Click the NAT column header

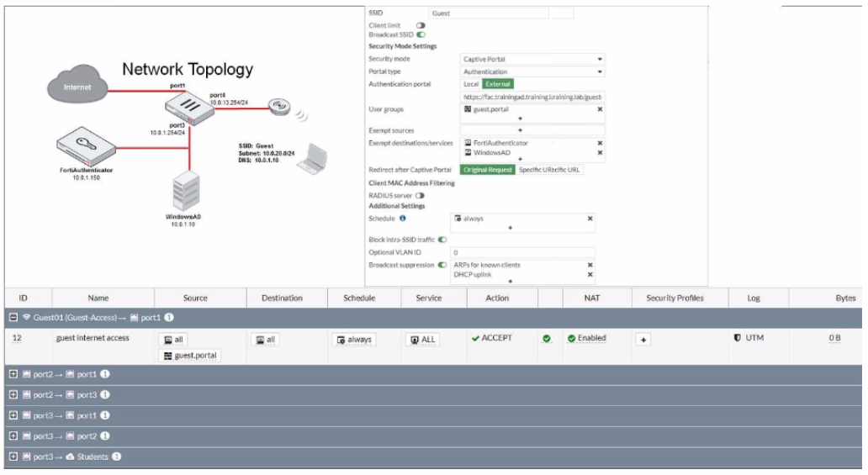coord(597,298)
